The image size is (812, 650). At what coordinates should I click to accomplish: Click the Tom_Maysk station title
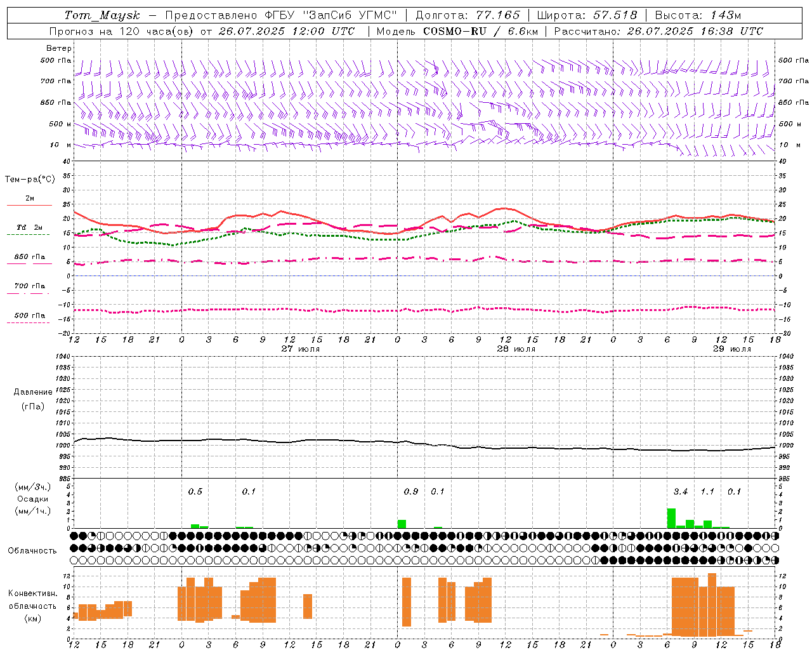(103, 15)
